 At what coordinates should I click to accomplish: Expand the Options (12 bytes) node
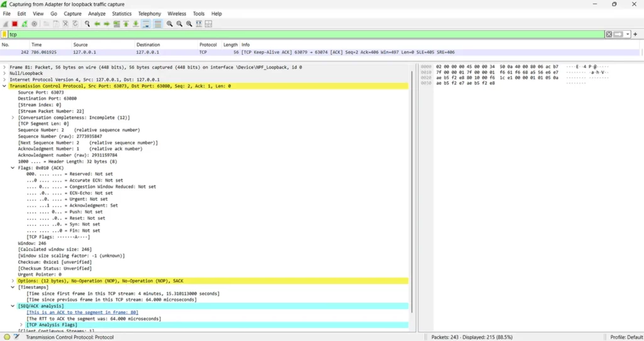pos(13,281)
